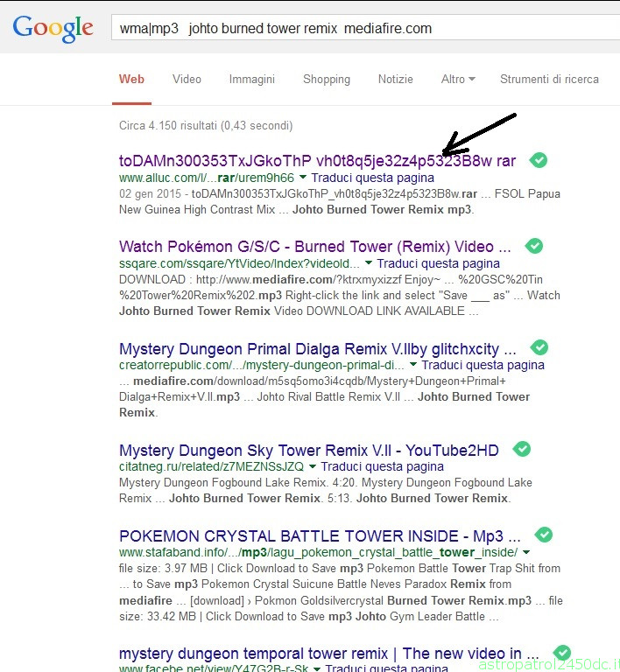Click green checkmark next to Mystery Dungeon Sky Tower

pos(522,449)
